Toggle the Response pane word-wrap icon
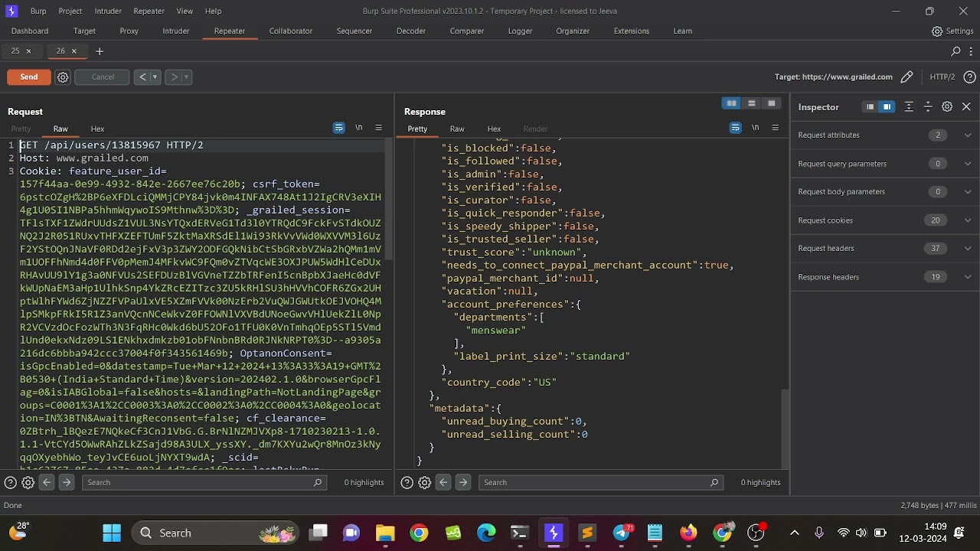 735,128
